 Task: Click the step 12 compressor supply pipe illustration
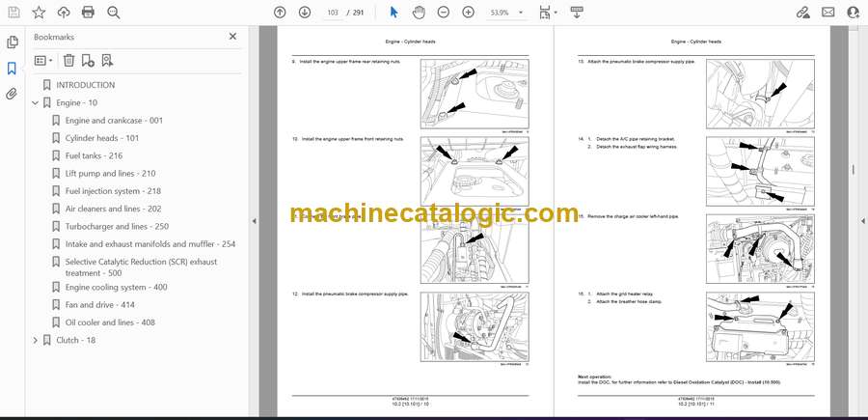tap(475, 327)
